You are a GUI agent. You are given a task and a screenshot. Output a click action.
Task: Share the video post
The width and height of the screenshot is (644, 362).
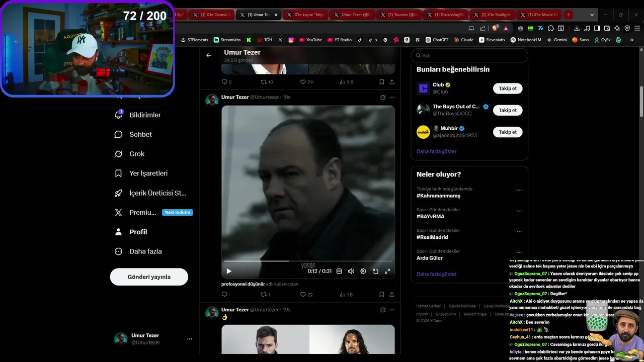click(392, 295)
